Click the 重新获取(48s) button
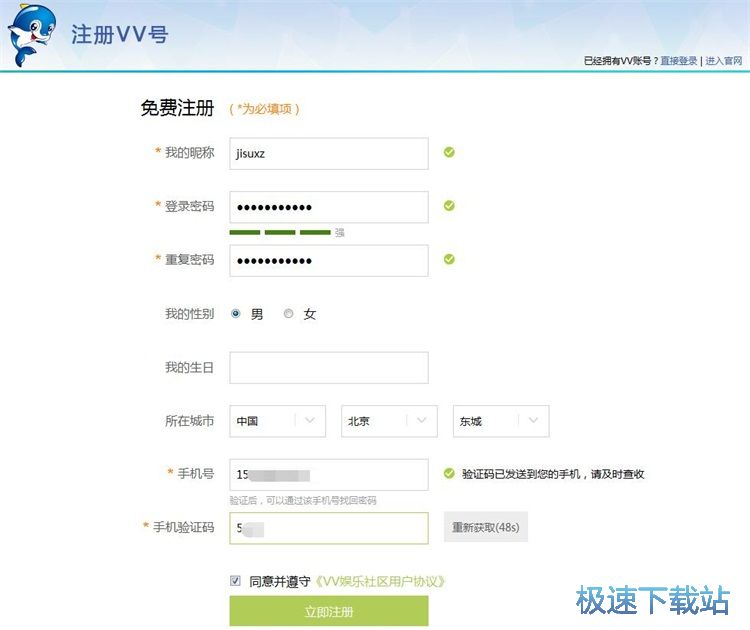The height and width of the screenshot is (630, 750). (486, 527)
